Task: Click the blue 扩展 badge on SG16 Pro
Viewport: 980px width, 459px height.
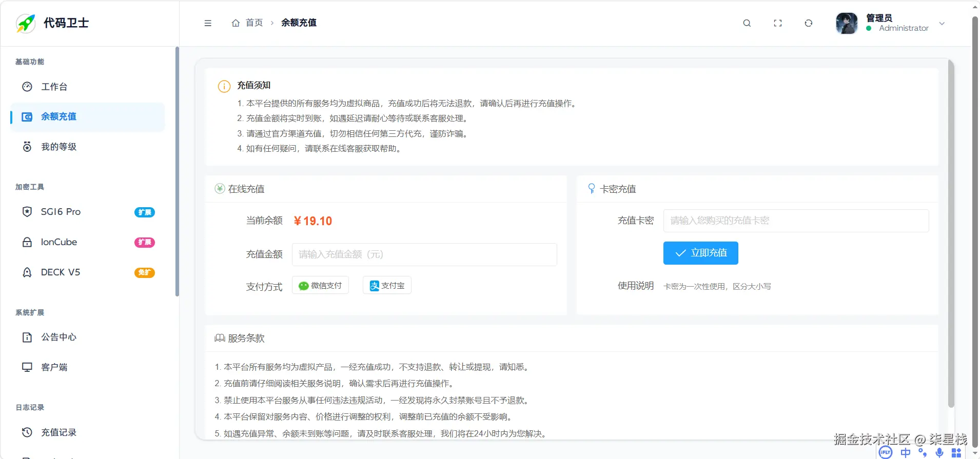Action: click(145, 212)
